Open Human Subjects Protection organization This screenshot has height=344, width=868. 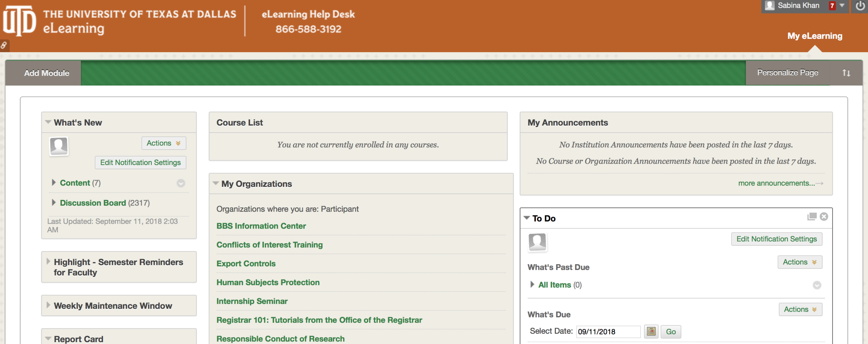coord(268,282)
